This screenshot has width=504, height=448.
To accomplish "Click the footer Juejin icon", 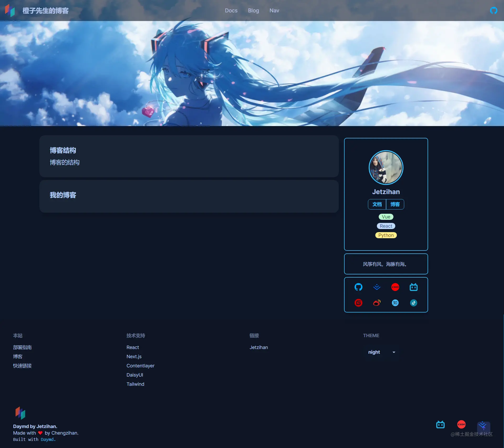I will 482,425.
